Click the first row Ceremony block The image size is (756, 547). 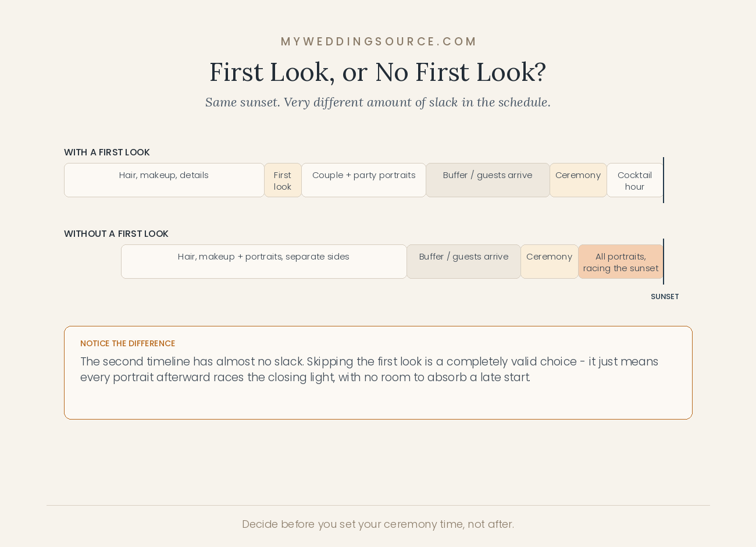578,180
